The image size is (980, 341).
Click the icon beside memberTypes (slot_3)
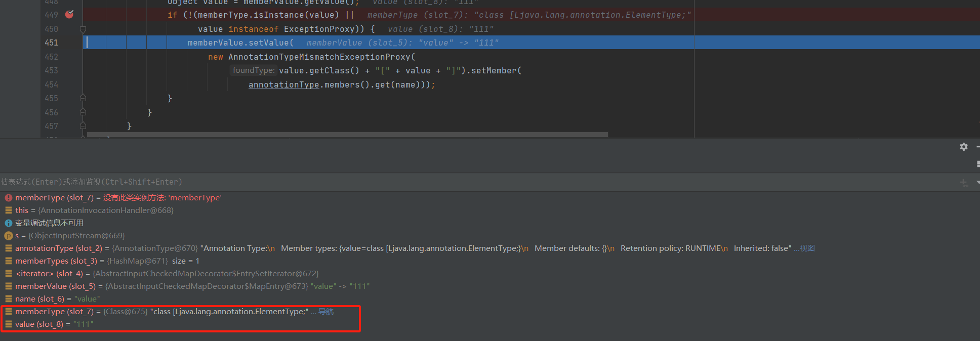[9, 261]
